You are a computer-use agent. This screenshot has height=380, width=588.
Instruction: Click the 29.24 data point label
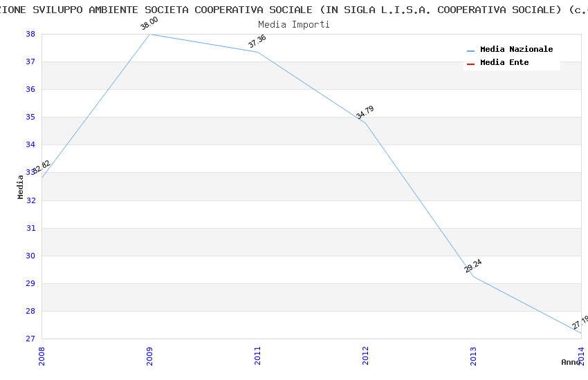473,266
